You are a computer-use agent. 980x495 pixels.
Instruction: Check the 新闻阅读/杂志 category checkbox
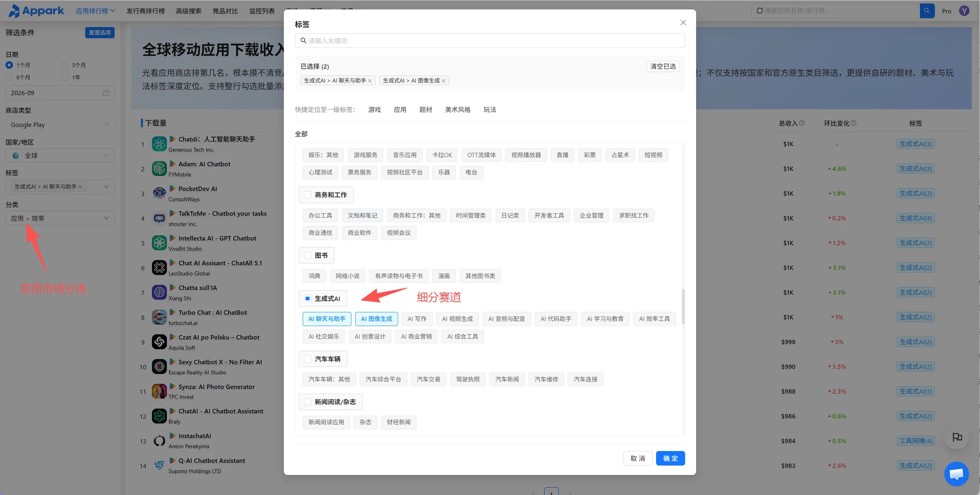[308, 402]
